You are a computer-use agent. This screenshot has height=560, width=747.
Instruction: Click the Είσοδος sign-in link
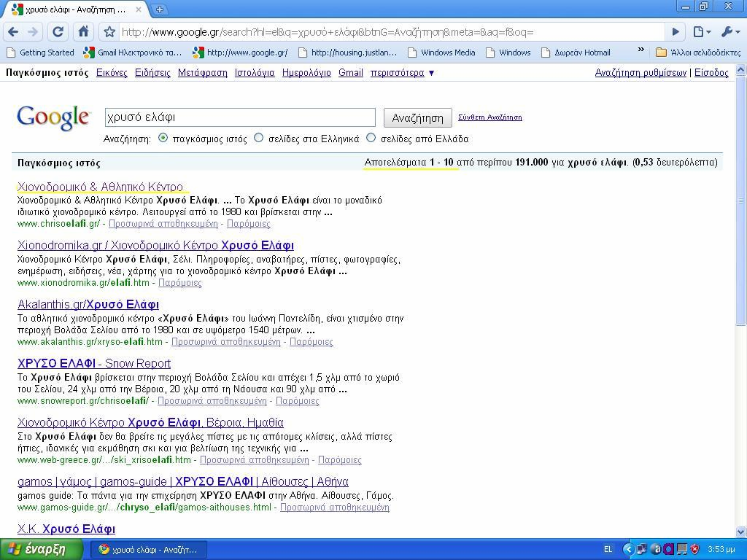coord(711,73)
